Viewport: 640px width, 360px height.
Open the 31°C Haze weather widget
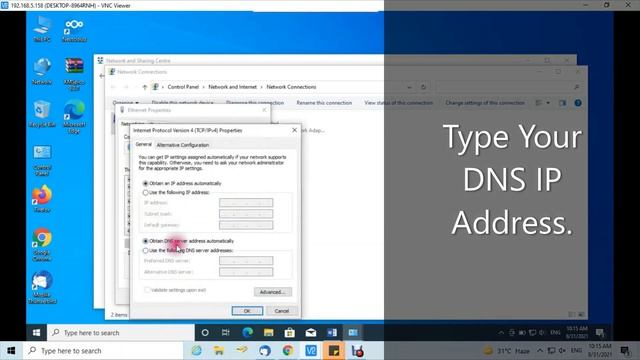click(x=506, y=351)
